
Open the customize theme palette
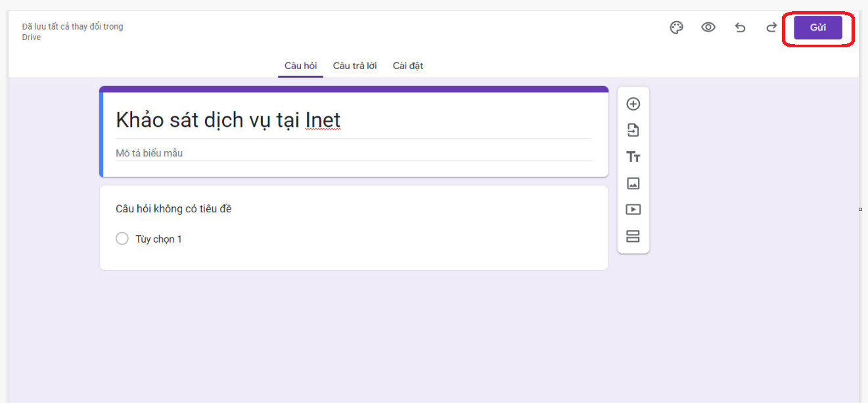tap(676, 28)
